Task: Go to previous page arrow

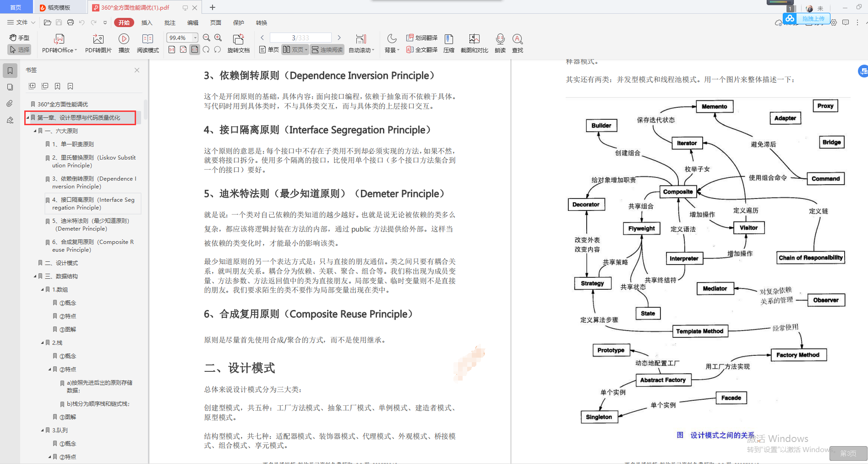Action: [262, 38]
